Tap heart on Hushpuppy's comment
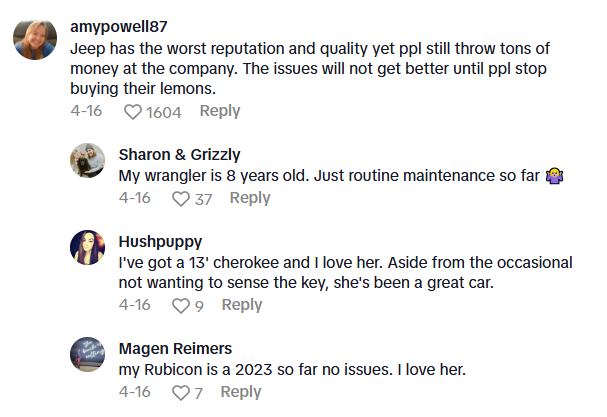Image resolution: width=607 pixels, height=417 pixels. tap(181, 306)
